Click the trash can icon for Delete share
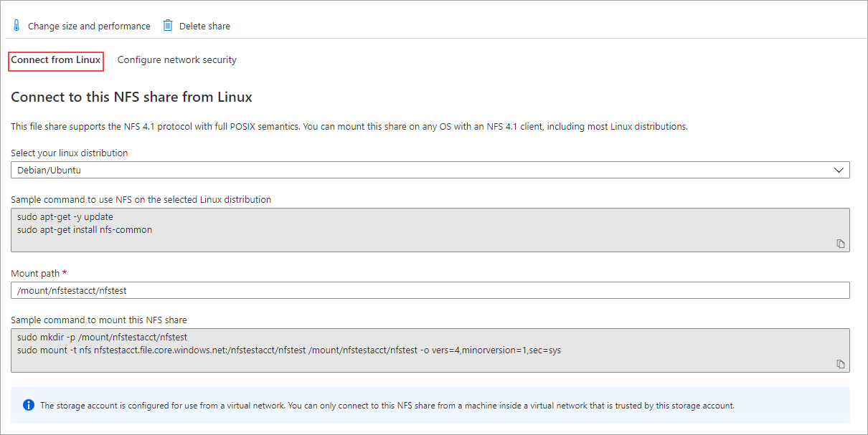 tap(168, 26)
